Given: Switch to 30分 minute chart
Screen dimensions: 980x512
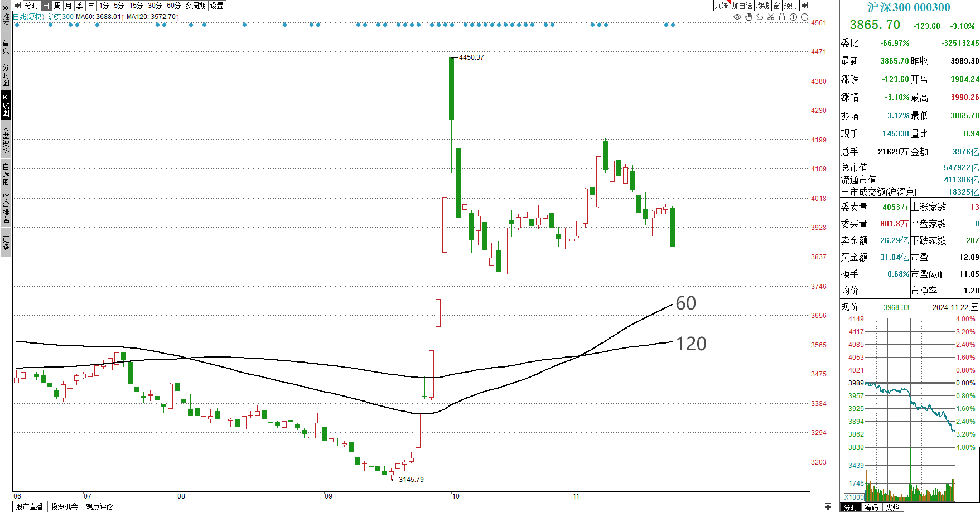Looking at the screenshot, I should (x=156, y=6).
